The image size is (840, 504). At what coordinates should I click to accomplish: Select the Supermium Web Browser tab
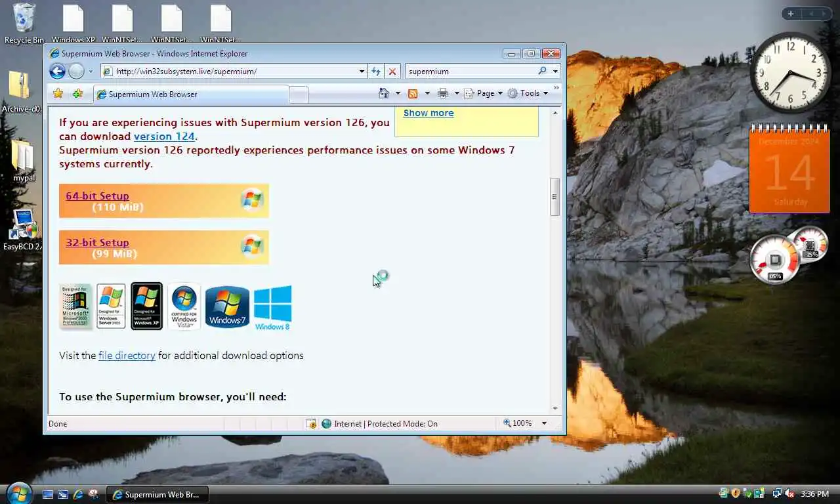(x=190, y=94)
